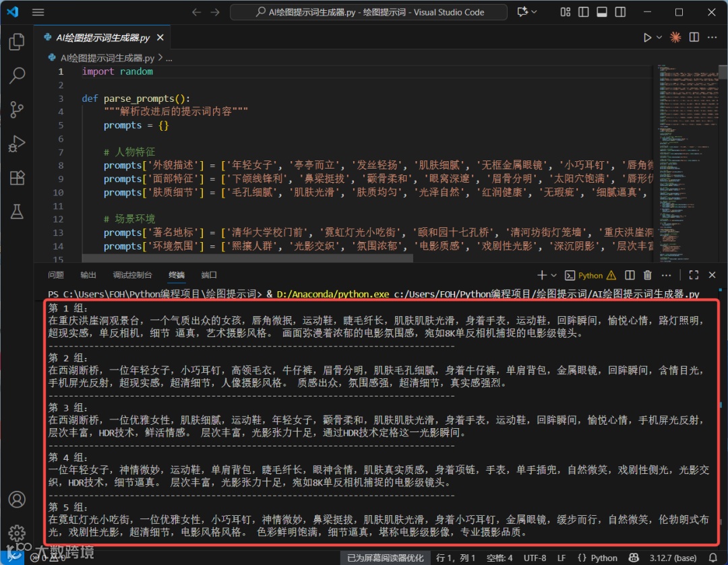This screenshot has width=728, height=565.
Task: Click the editor horizontal scrollbar
Action: point(247,258)
